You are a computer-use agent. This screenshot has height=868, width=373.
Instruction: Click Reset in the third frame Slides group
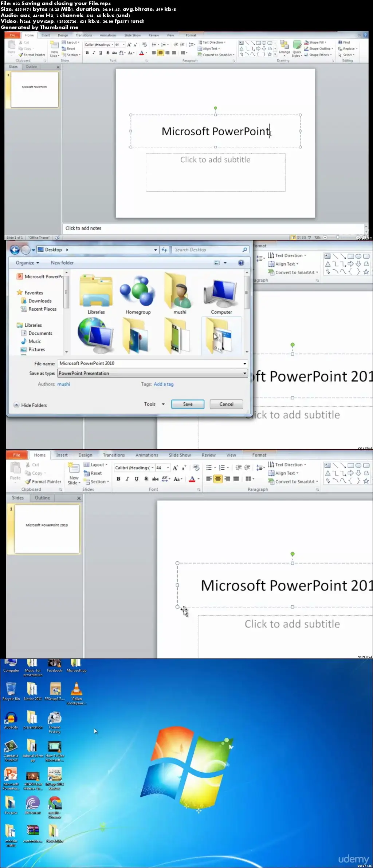[93, 473]
